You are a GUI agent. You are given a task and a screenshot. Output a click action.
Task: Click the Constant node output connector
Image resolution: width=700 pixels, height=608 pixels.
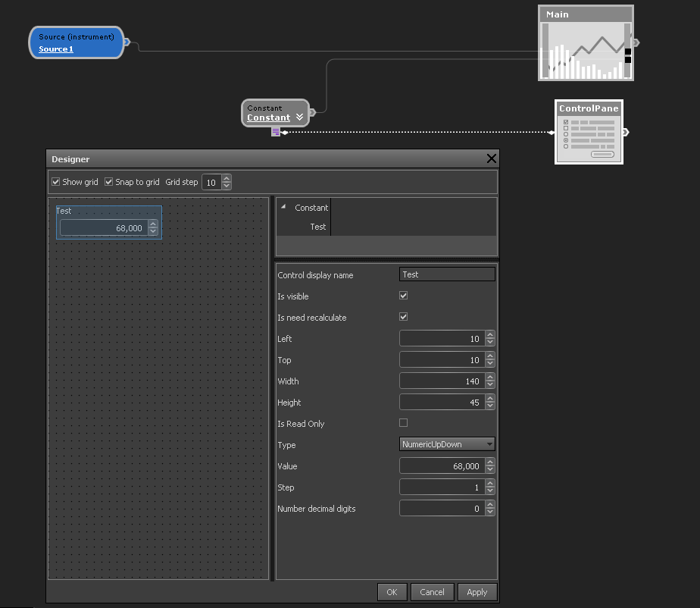[x=312, y=113]
